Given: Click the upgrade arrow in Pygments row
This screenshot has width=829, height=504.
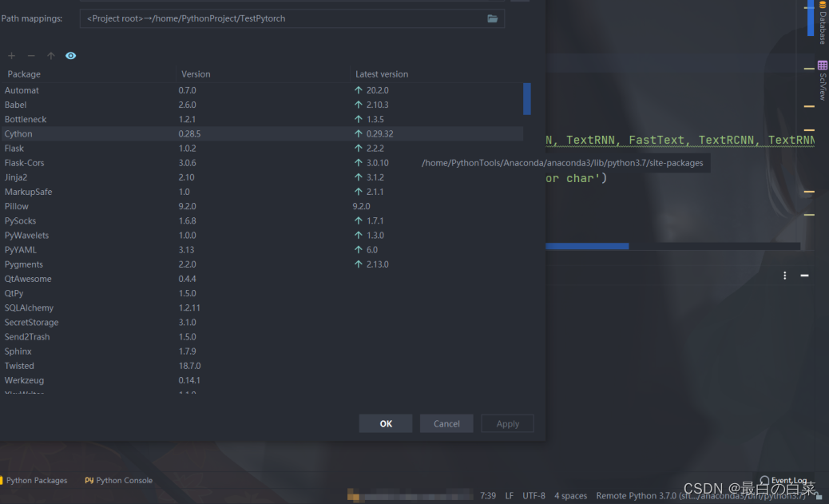Looking at the screenshot, I should click(x=359, y=264).
